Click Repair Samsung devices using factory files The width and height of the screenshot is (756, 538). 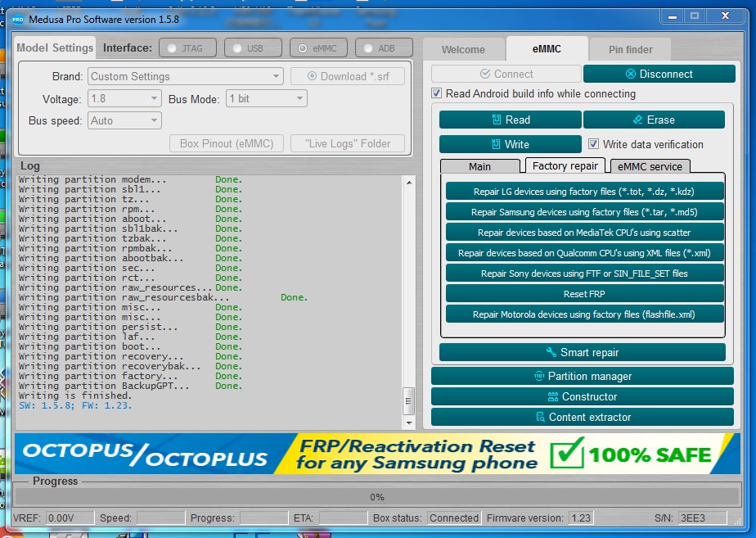584,212
